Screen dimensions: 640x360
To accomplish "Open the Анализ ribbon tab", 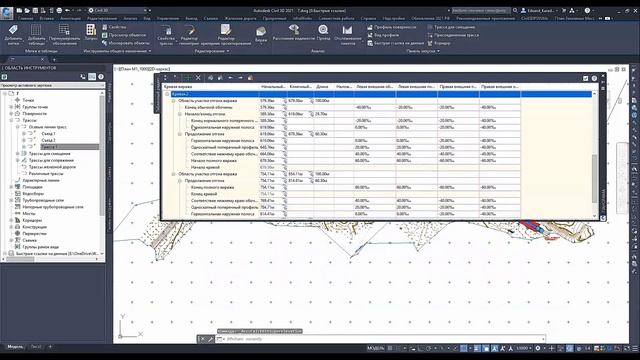I will 131,18.
